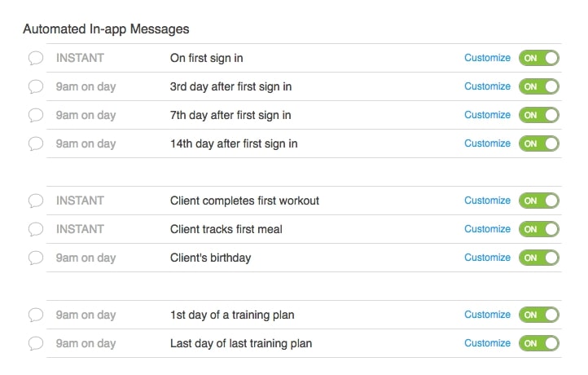This screenshot has height=375, width=588.
Task: Click speech bubble icon for 1st day training plan
Action: point(35,315)
